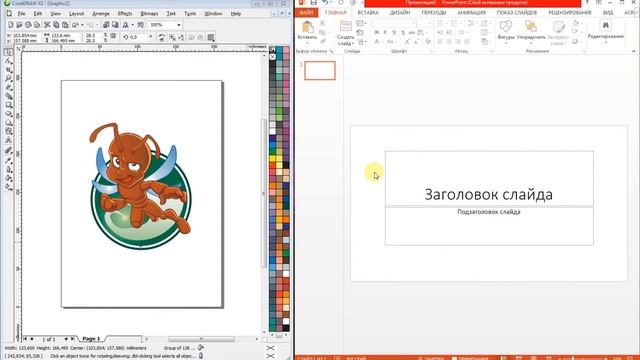The height and width of the screenshot is (360, 640).
Task: Toggle Bold (Ж) in PowerPoint ribbon
Action: point(376,32)
